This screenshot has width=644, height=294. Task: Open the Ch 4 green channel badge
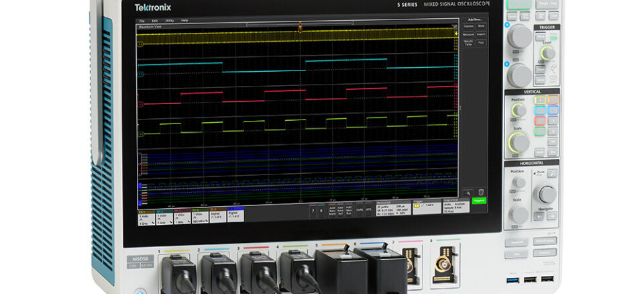200,216
